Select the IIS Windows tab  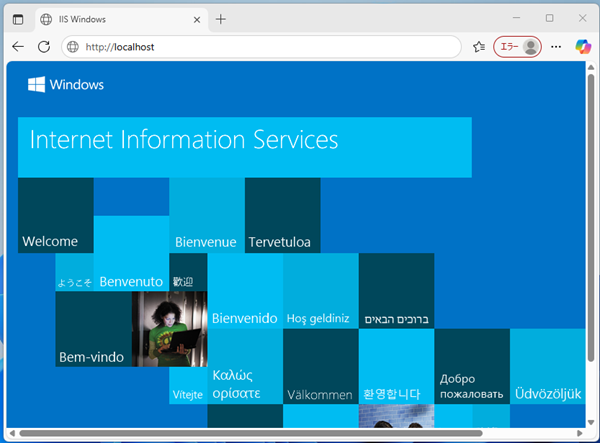122,20
